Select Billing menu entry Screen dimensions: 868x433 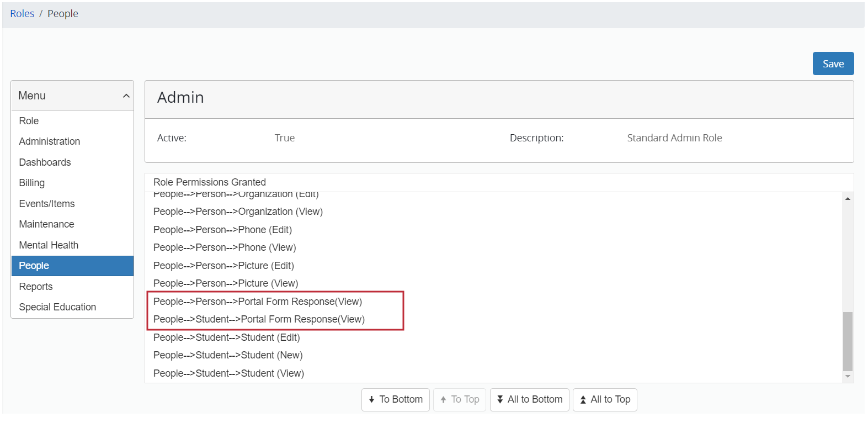[32, 183]
